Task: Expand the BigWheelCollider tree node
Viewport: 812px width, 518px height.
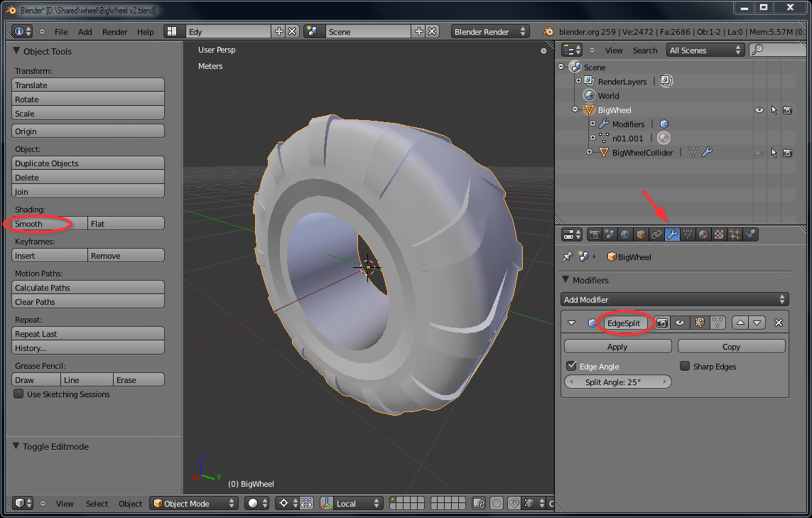Action: tap(589, 152)
